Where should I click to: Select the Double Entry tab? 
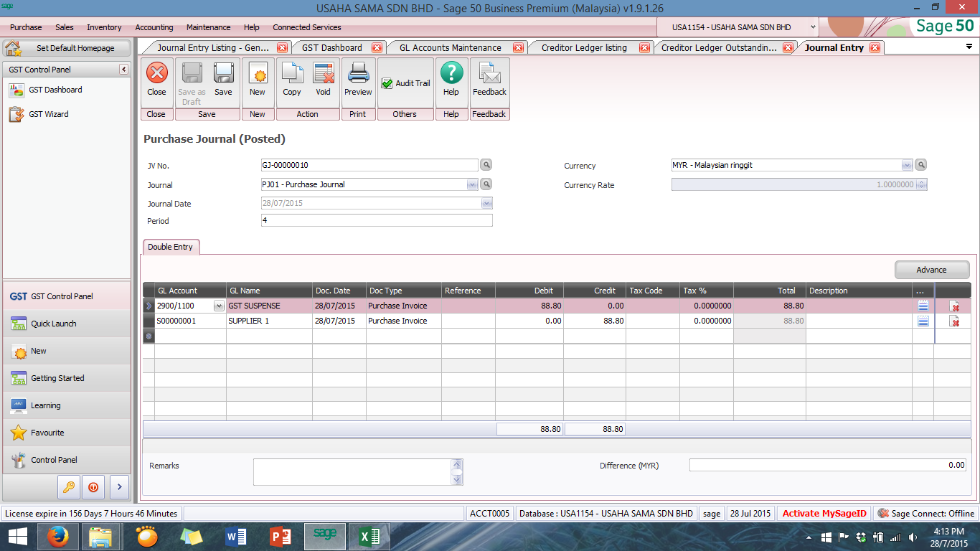point(171,247)
